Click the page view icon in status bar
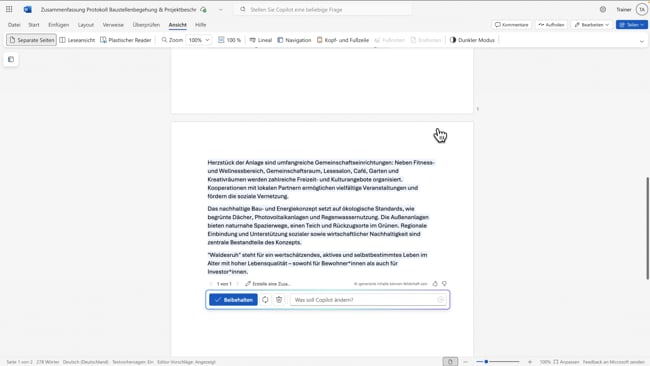Screen dimensions: 650x366 pyautogui.click(x=450, y=362)
